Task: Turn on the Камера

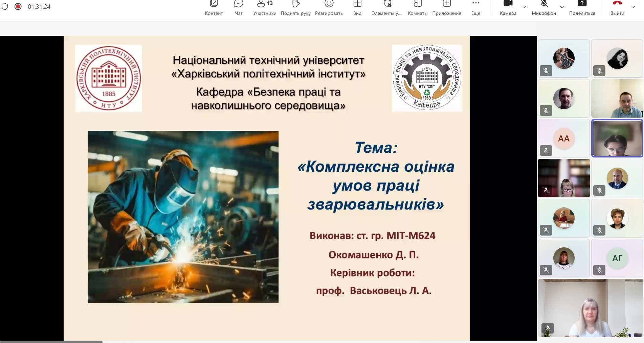Action: [x=508, y=8]
